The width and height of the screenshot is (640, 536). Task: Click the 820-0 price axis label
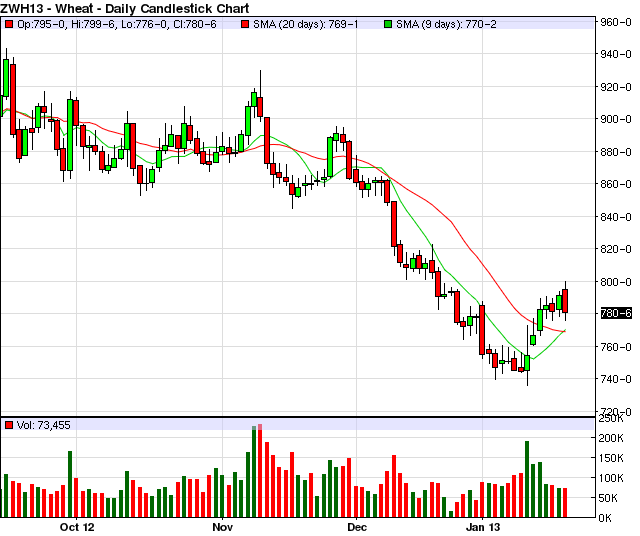616,249
